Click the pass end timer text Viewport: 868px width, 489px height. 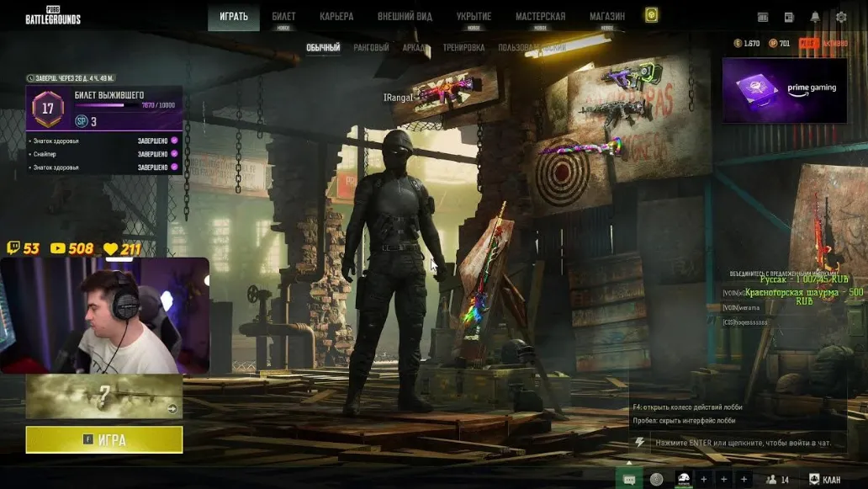(x=75, y=78)
